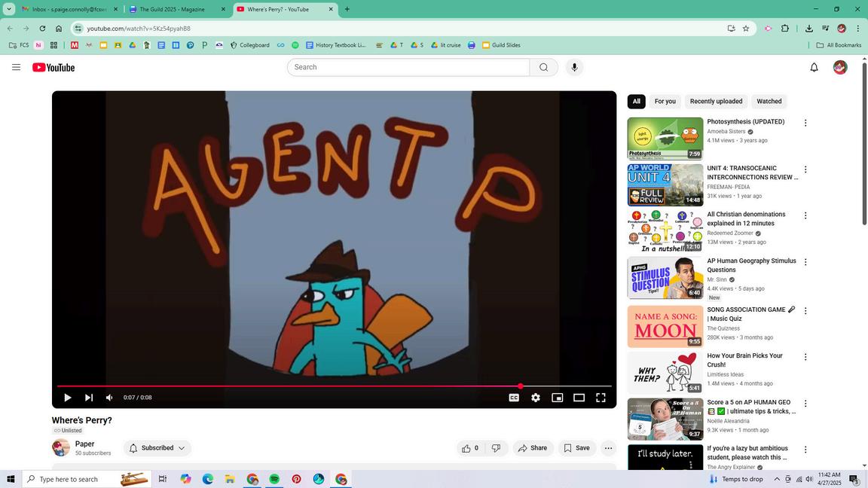Select the For you filter chip
The image size is (868, 488).
pyautogui.click(x=665, y=101)
